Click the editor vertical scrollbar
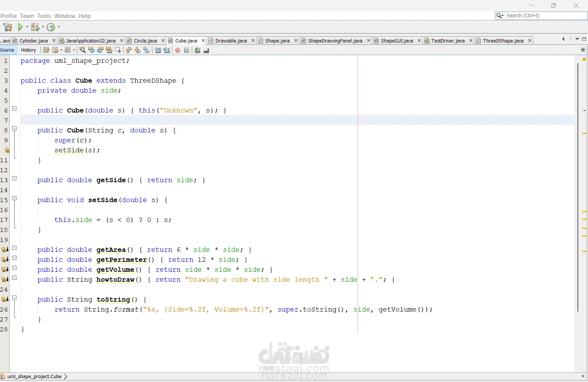 578,187
